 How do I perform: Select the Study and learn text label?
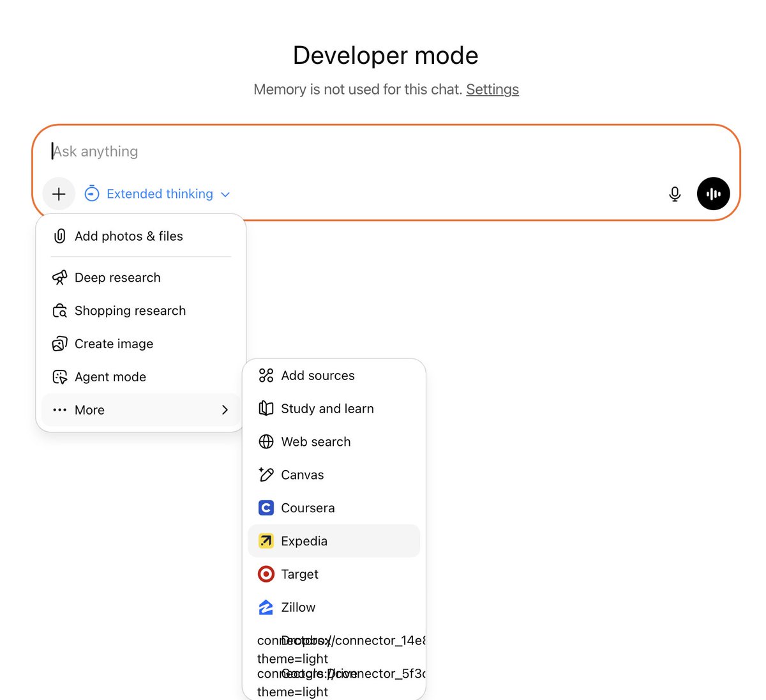(x=327, y=409)
